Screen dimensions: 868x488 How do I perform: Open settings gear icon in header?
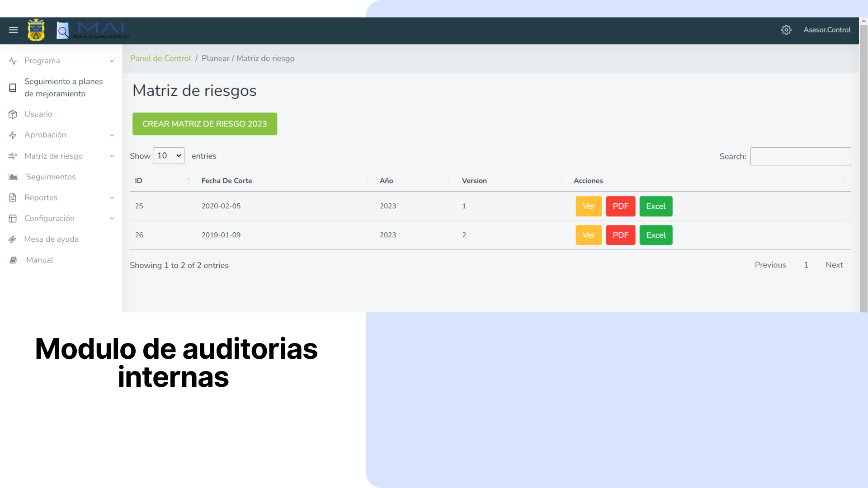click(x=786, y=30)
